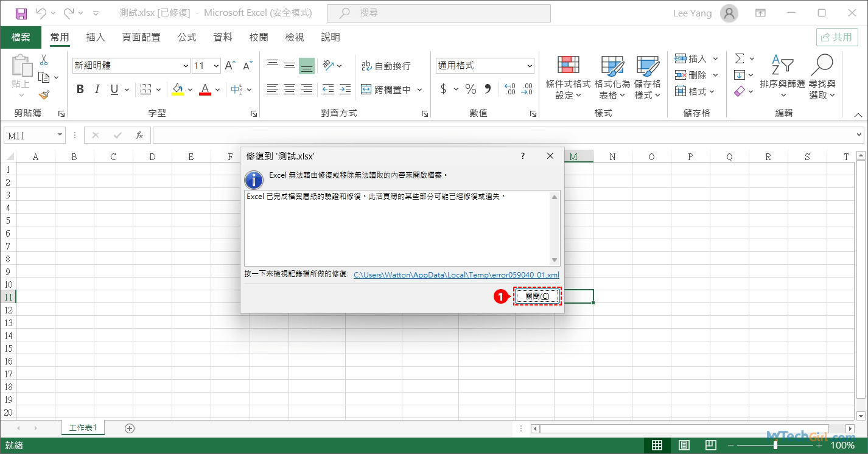Click the search box in title bar

point(438,13)
